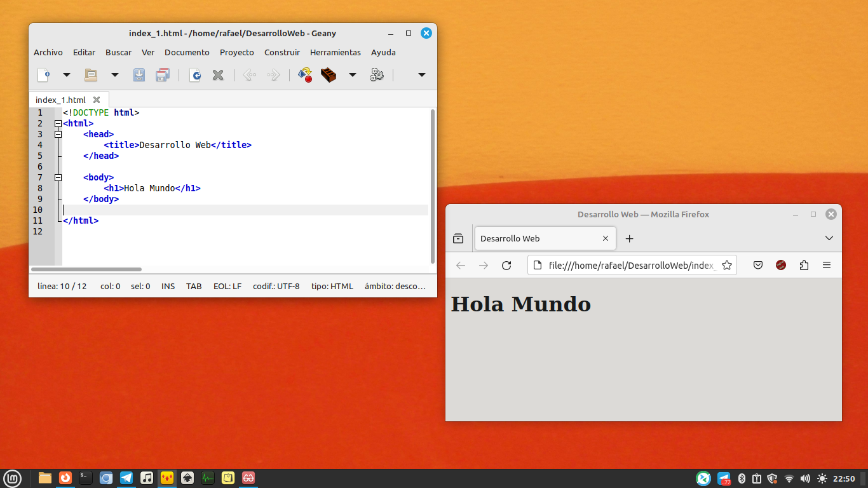Click the Geany vertical editor scrollbar
868x488 pixels.
point(433,186)
